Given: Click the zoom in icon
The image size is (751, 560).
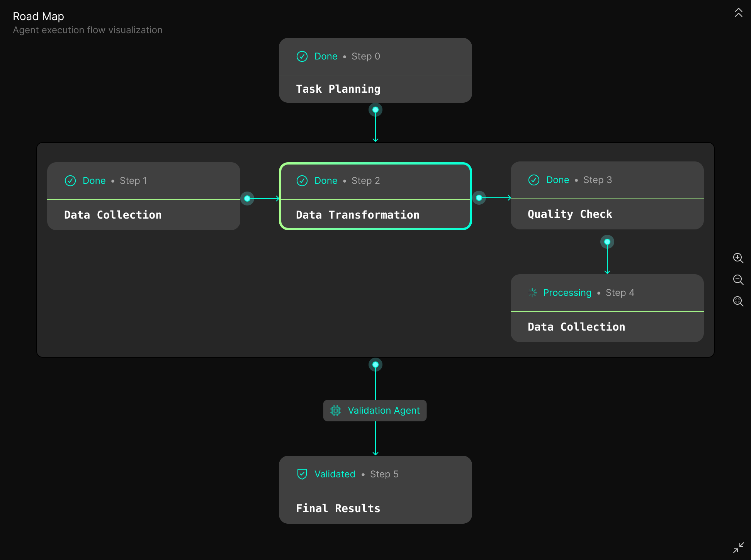Looking at the screenshot, I should [738, 258].
